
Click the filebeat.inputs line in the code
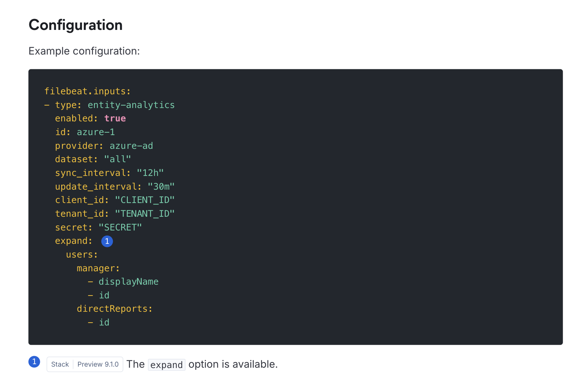[87, 91]
